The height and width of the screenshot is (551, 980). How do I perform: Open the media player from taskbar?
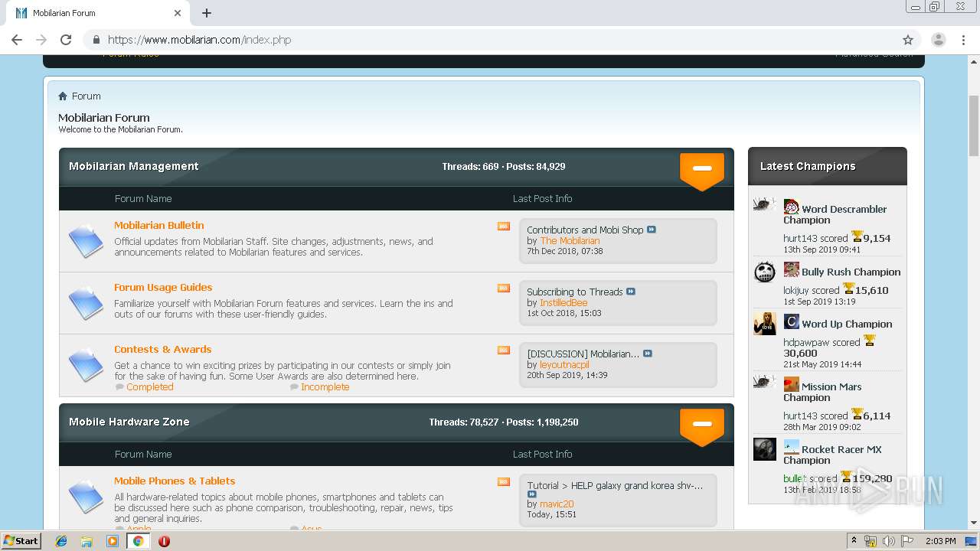click(x=113, y=541)
